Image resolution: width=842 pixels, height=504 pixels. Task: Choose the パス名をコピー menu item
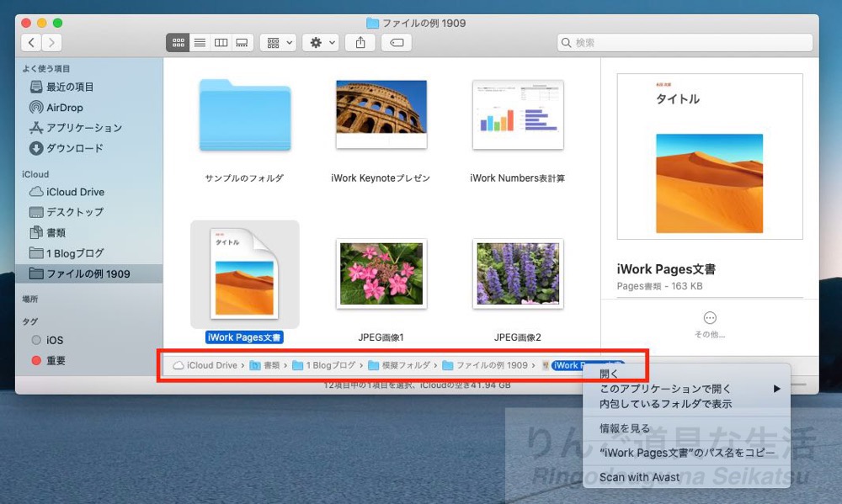tap(687, 453)
